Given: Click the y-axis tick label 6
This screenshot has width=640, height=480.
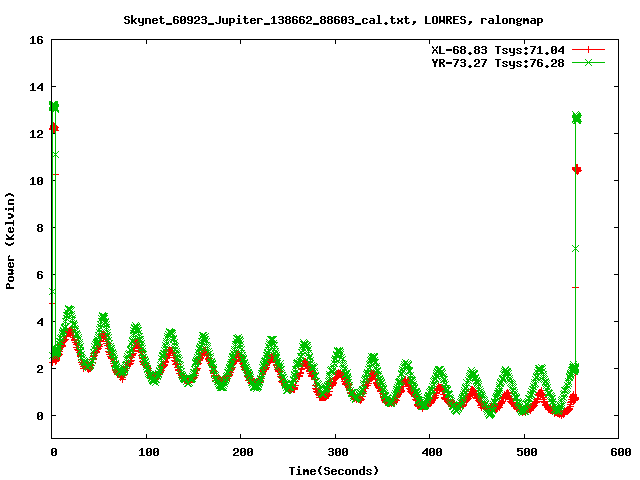Looking at the screenshot, I should click(x=40, y=275).
